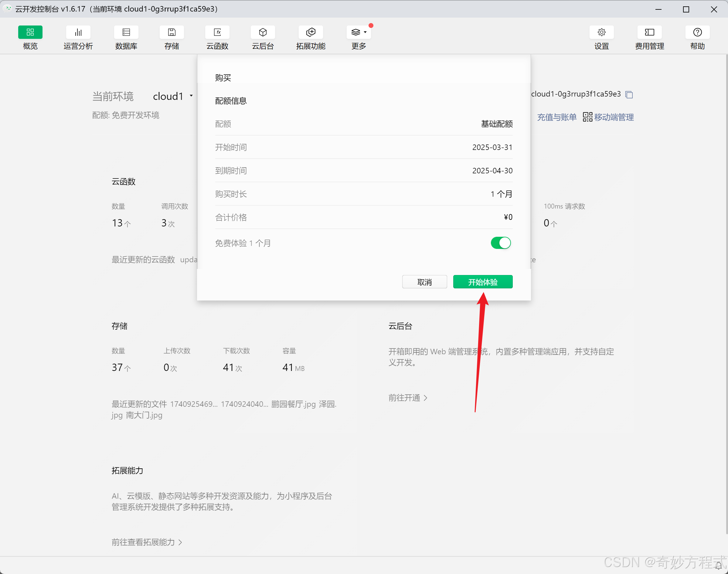Open the 费用管理 billing icon

(649, 32)
